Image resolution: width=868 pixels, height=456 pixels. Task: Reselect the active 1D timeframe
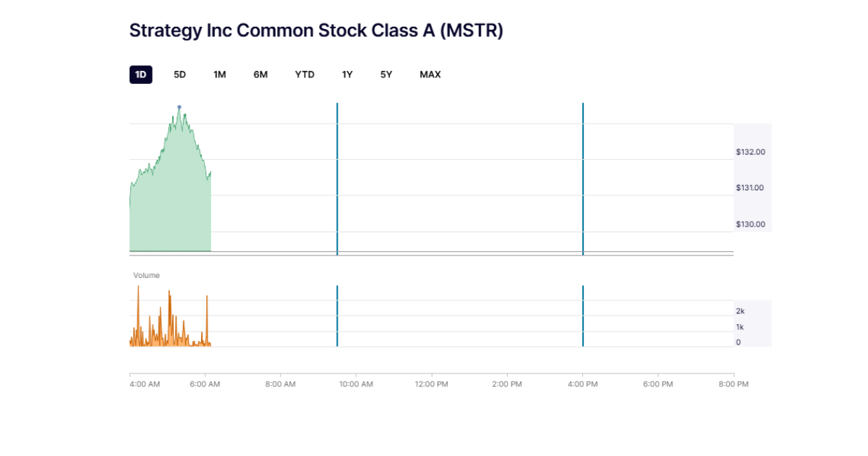click(140, 74)
